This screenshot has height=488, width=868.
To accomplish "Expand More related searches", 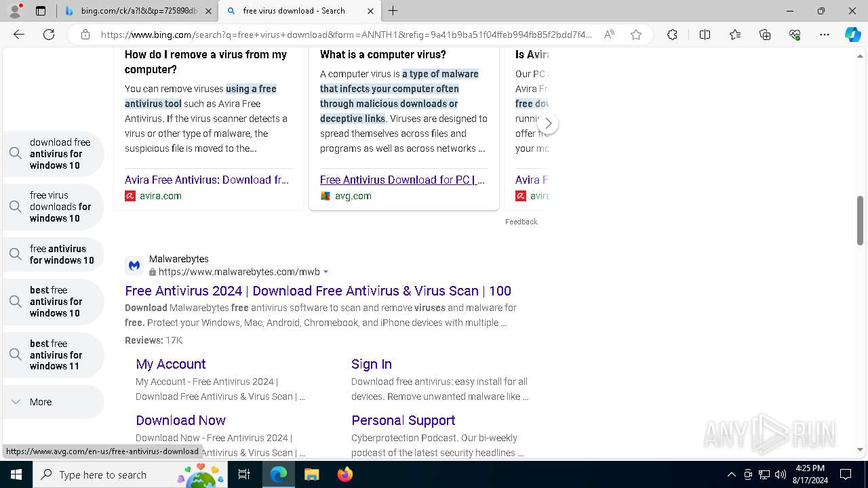I will click(x=54, y=402).
